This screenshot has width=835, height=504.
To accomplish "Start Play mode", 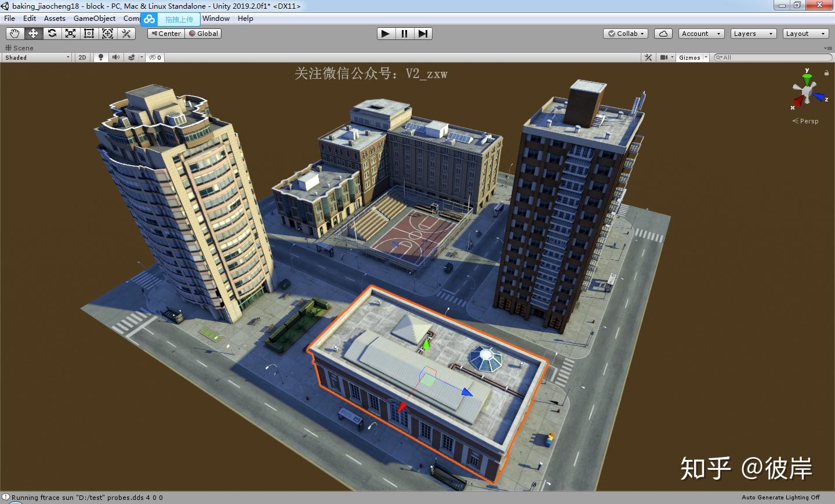I will 385,34.
